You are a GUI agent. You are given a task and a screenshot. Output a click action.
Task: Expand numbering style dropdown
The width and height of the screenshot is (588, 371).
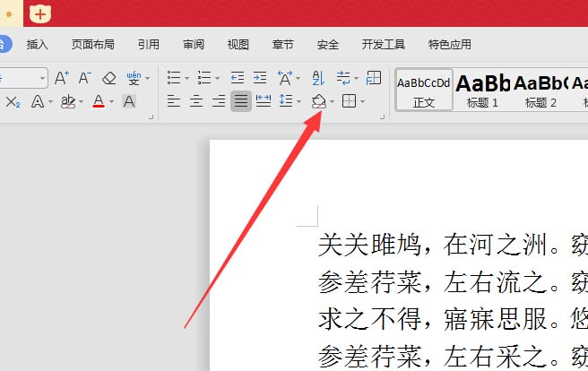click(217, 79)
